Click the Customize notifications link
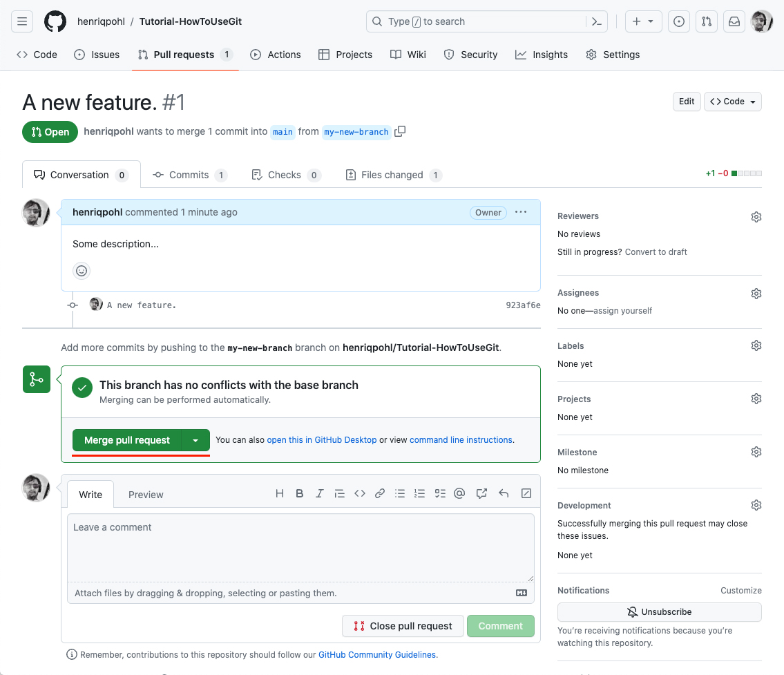Image resolution: width=784 pixels, height=675 pixels. (741, 591)
